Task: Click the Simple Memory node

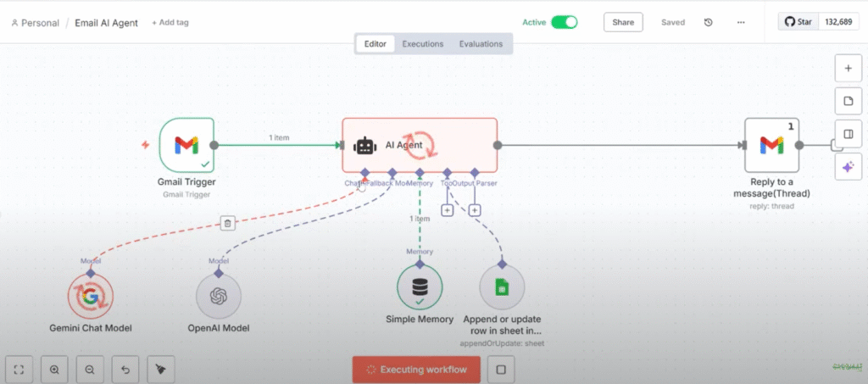Action: coord(420,287)
